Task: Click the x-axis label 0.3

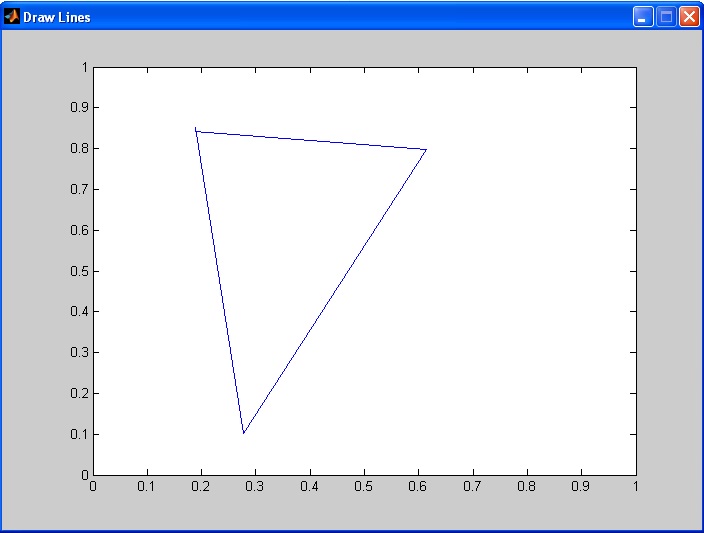Action: [x=255, y=486]
